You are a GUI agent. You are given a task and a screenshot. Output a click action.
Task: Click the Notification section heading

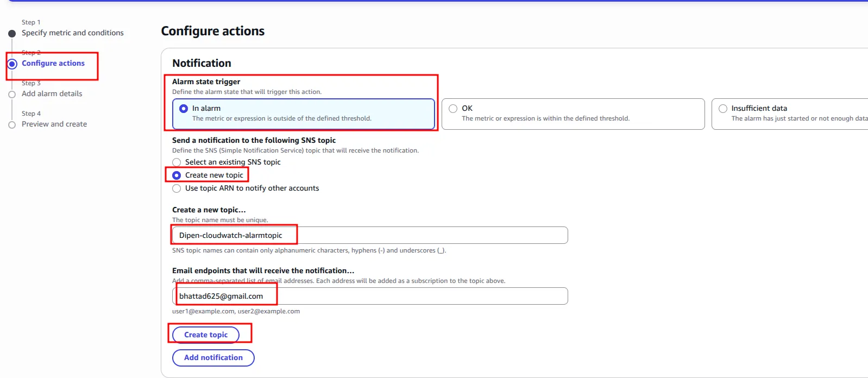click(202, 63)
